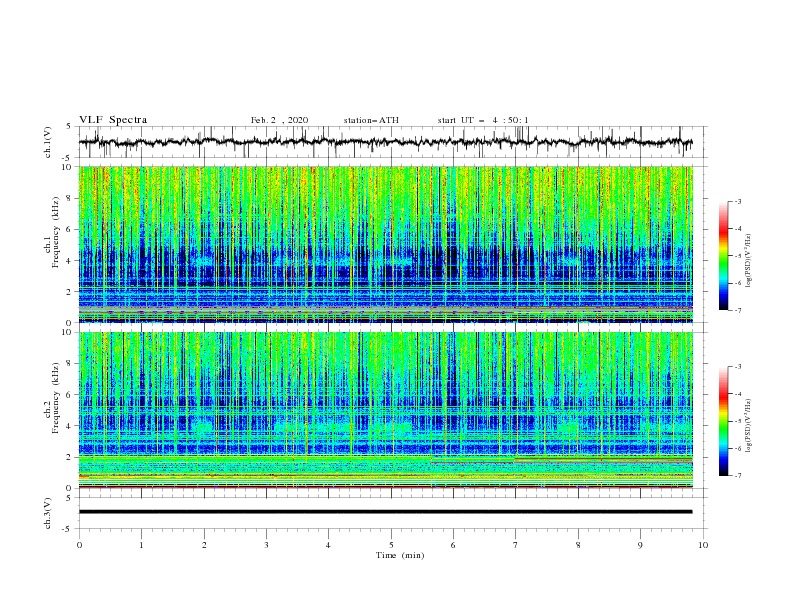The image size is (792, 612).
Task: Click the time-axis tick label "1"
Action: coord(141,545)
